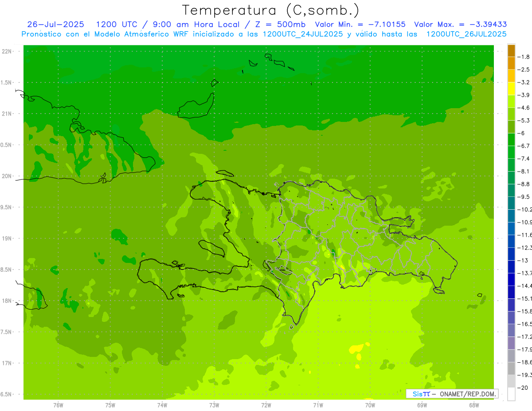Click the -3.2 colorbar value
The image size is (532, 411).
click(524, 82)
